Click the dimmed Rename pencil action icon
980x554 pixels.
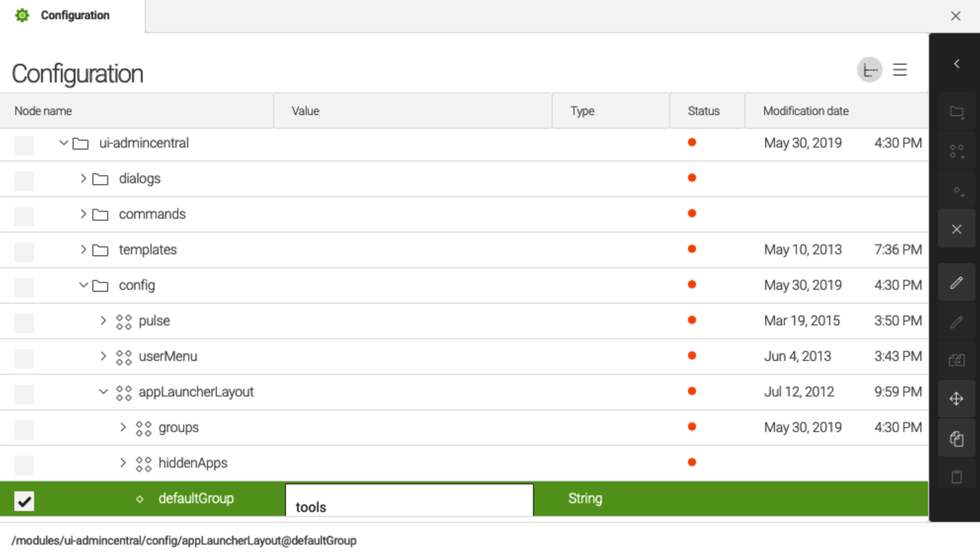(957, 322)
